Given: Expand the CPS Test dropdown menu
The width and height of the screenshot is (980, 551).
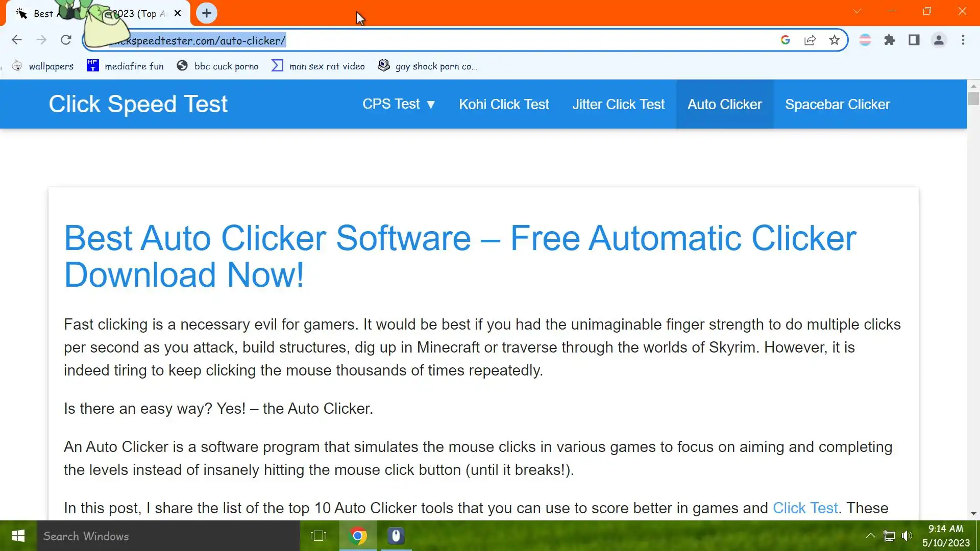Looking at the screenshot, I should (399, 104).
